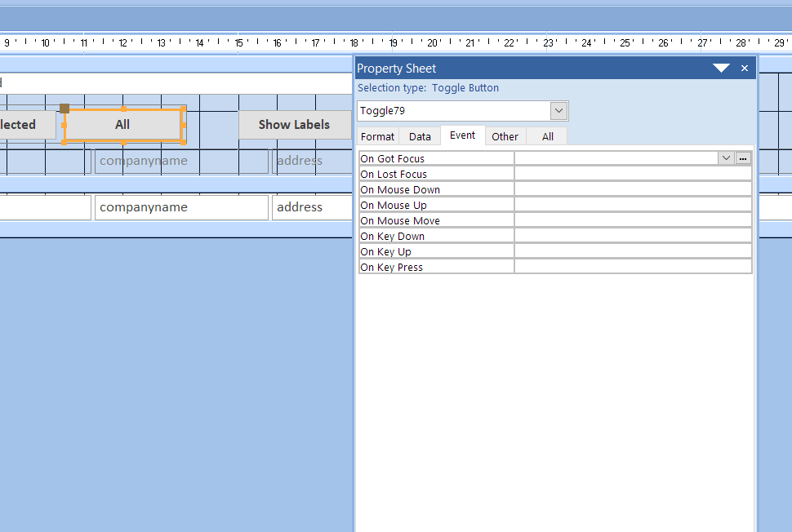792x532 pixels.
Task: Open the Property Sheet options triangle menu
Action: pos(721,69)
